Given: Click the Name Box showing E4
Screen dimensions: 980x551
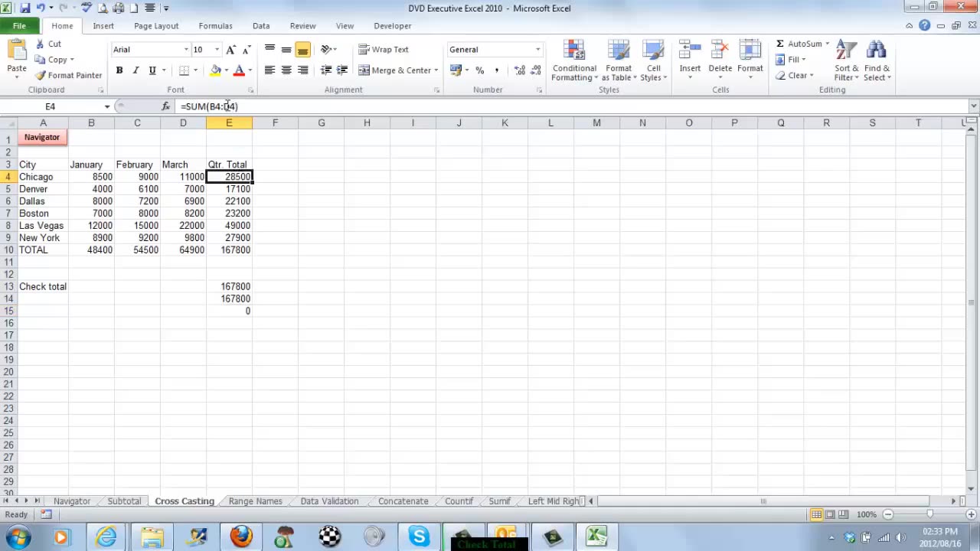Looking at the screenshot, I should tap(51, 106).
